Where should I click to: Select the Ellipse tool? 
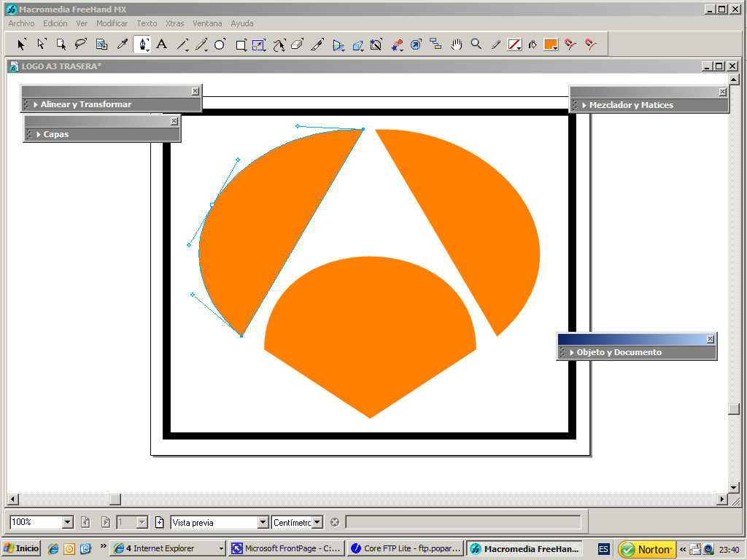click(220, 44)
